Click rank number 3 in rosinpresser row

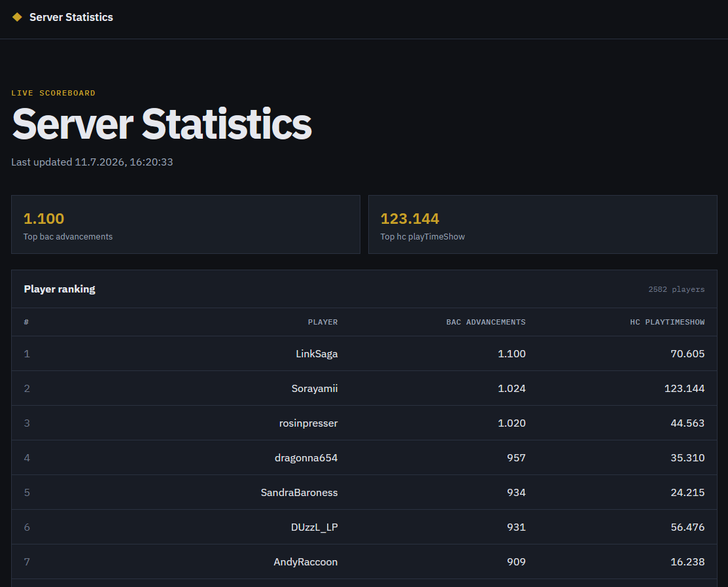click(27, 423)
